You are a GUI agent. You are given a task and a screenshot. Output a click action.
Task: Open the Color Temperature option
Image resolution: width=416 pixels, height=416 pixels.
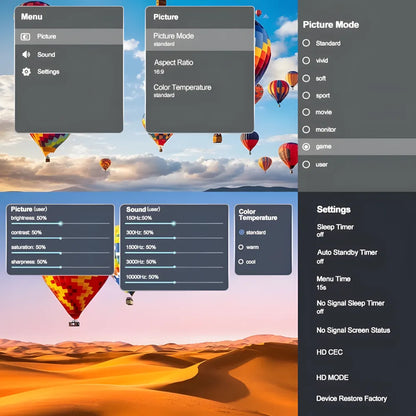[x=200, y=91]
